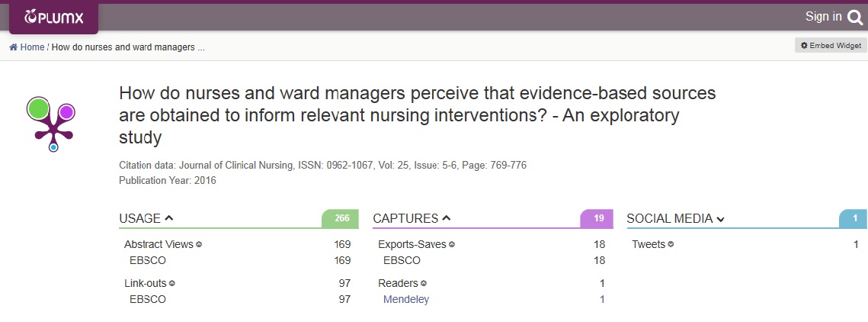
Task: Expand the SOCIAL MEDIA section
Action: pyautogui.click(x=720, y=220)
